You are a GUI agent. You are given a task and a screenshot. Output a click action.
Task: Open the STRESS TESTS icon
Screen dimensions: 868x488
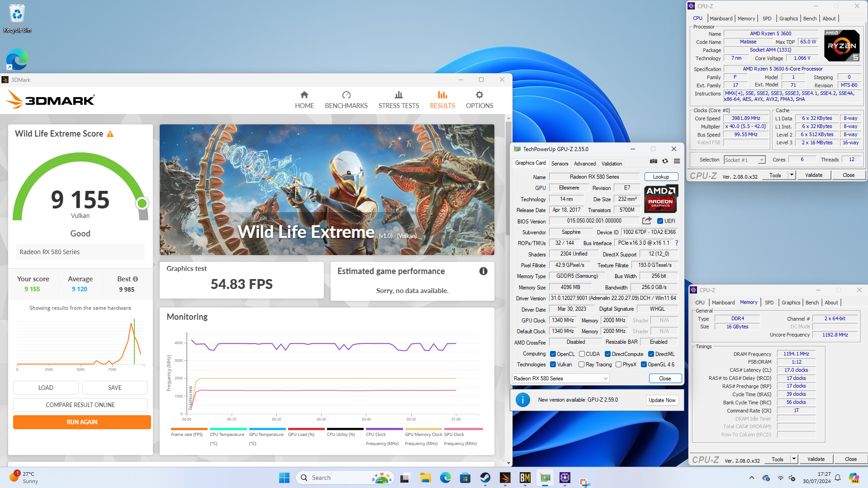(x=398, y=95)
